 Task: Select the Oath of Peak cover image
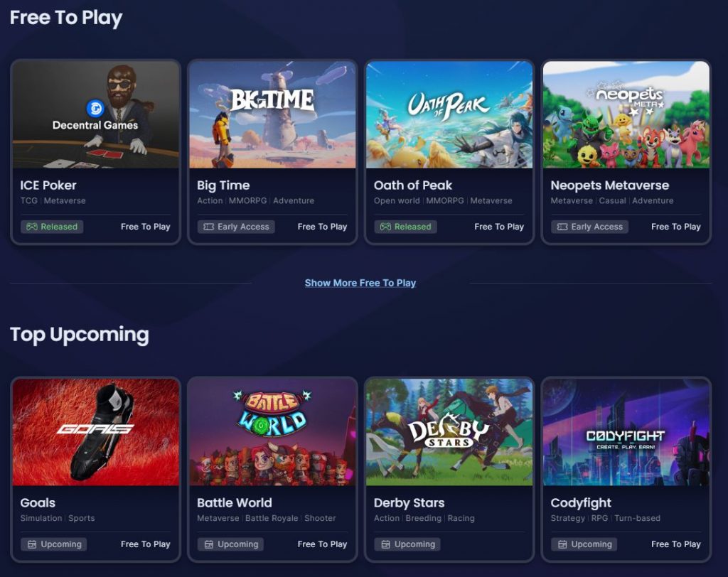point(449,114)
